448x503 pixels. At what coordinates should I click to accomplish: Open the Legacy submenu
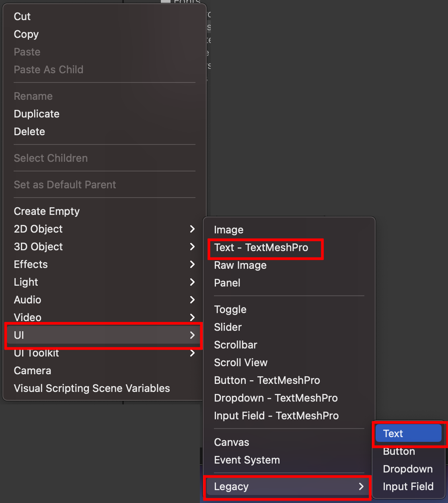[231, 487]
